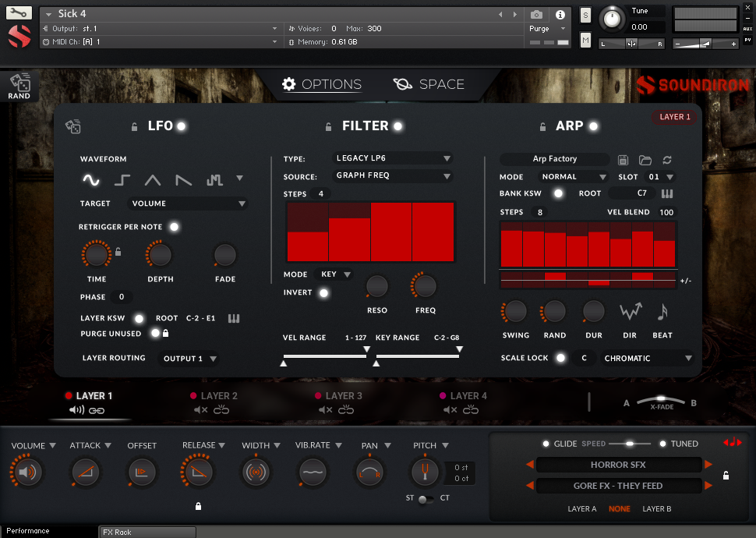
Task: Click the arp VEL BLEND value field
Action: [x=666, y=212]
